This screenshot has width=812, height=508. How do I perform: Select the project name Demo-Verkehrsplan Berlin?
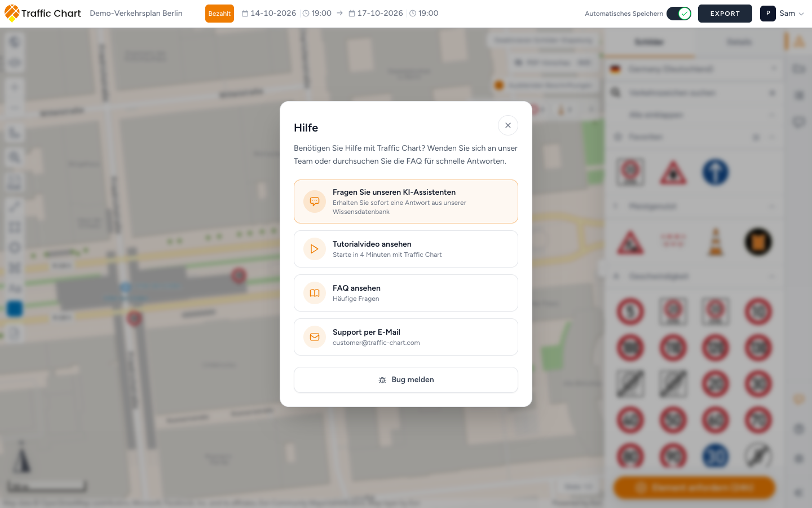click(136, 14)
